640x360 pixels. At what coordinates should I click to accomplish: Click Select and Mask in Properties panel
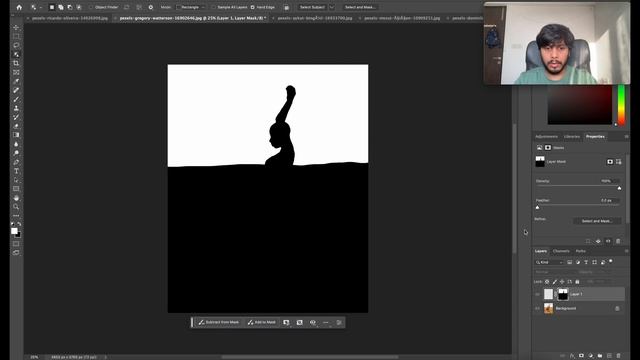click(597, 221)
